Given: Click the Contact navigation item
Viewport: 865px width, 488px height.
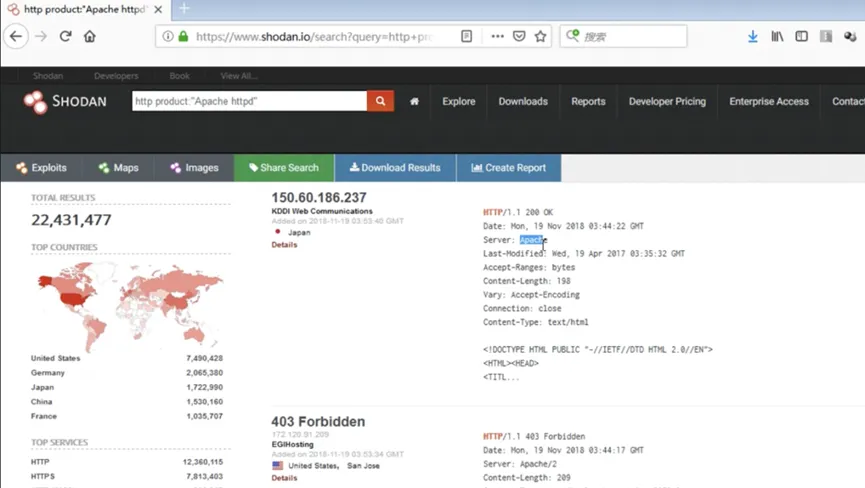Looking at the screenshot, I should pos(848,101).
